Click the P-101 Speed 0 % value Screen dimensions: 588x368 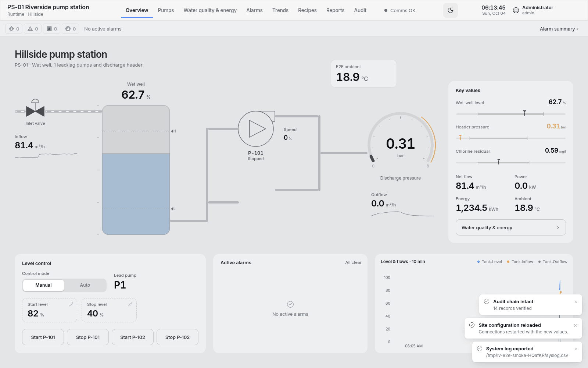(288, 138)
